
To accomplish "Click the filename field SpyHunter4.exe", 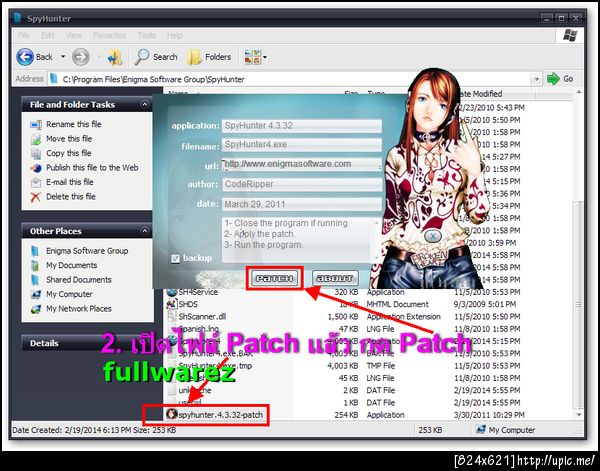I will 302,145.
